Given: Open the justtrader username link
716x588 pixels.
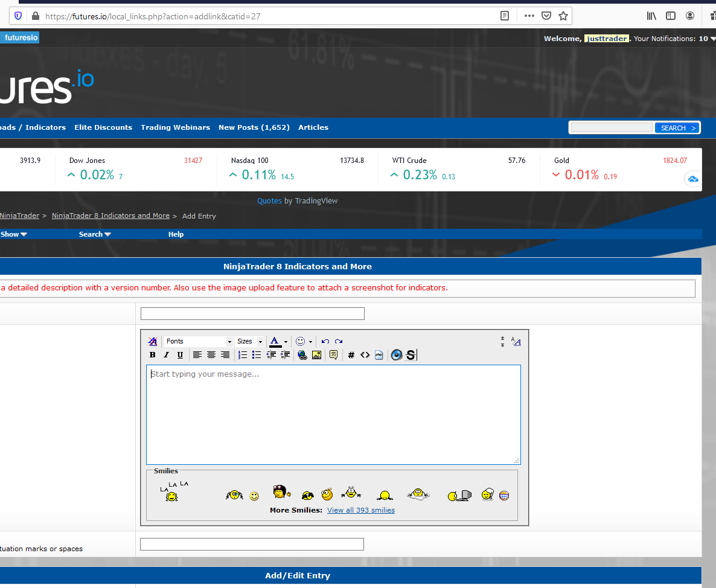Looking at the screenshot, I should 606,39.
